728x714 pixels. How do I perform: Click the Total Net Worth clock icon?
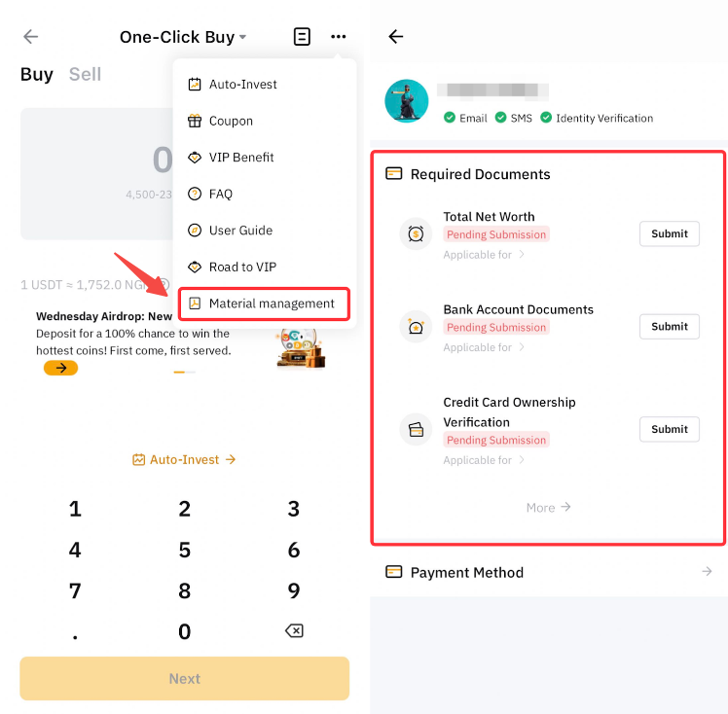pyautogui.click(x=416, y=233)
